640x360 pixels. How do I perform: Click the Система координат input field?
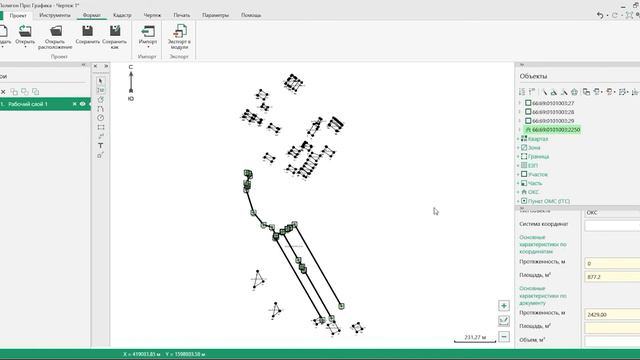612,225
